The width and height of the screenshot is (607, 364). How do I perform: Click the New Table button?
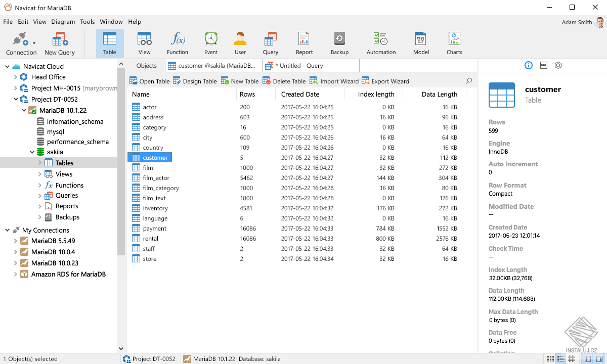point(240,81)
